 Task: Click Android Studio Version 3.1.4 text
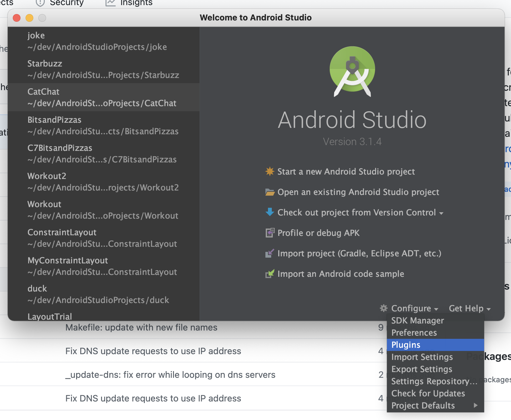pyautogui.click(x=352, y=142)
